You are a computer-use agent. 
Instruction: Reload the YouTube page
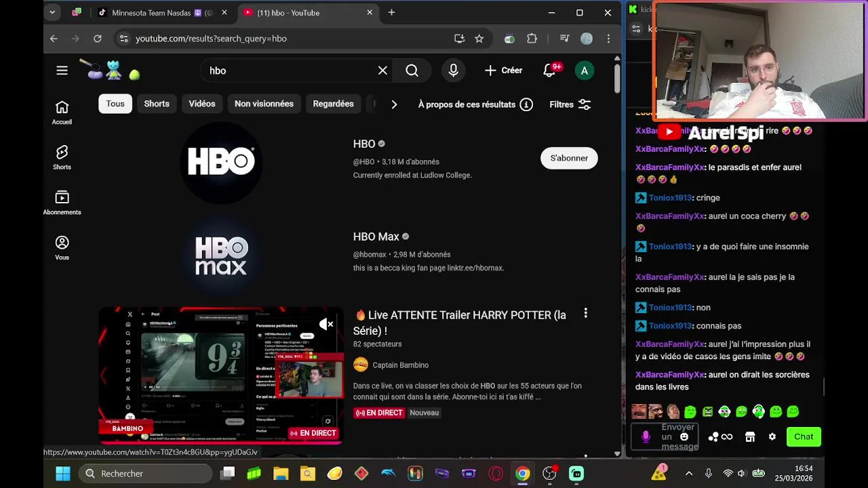pyautogui.click(x=98, y=39)
